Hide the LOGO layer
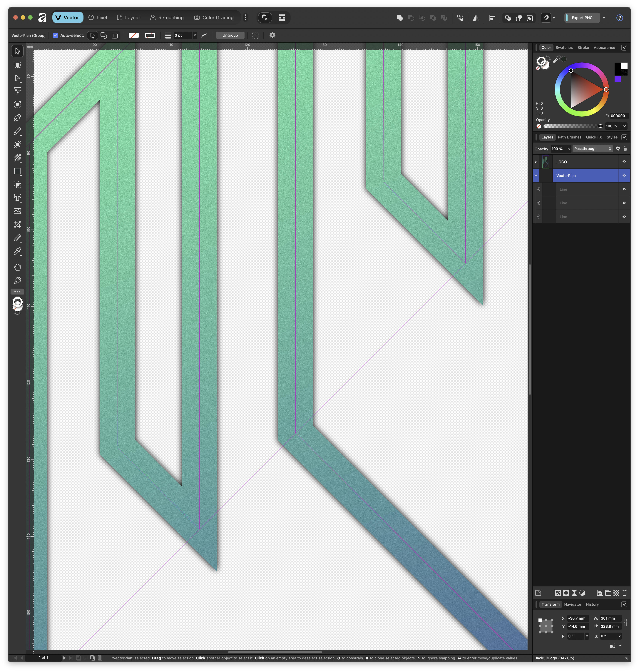The image size is (639, 672). click(624, 162)
